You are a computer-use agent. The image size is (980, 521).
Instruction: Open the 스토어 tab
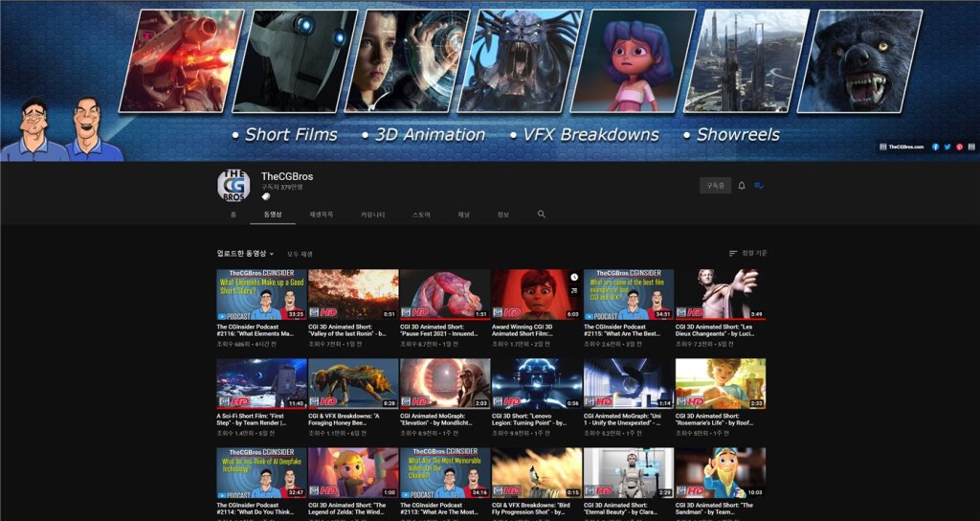coord(421,215)
